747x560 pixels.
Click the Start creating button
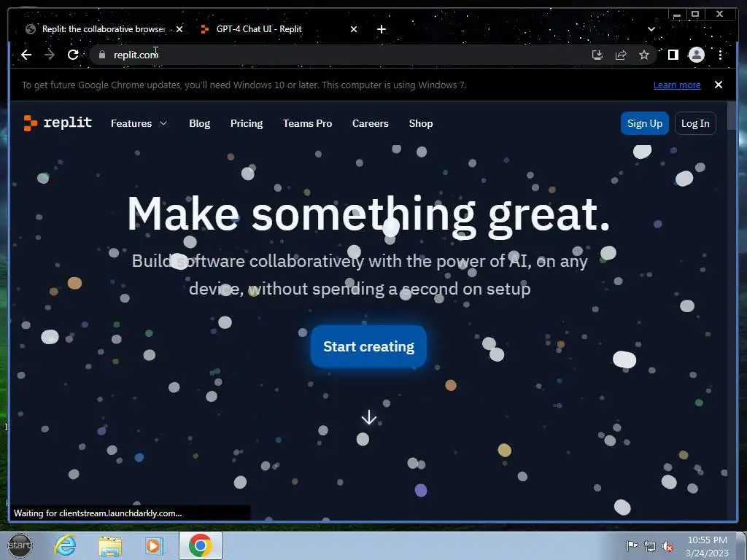(x=368, y=346)
